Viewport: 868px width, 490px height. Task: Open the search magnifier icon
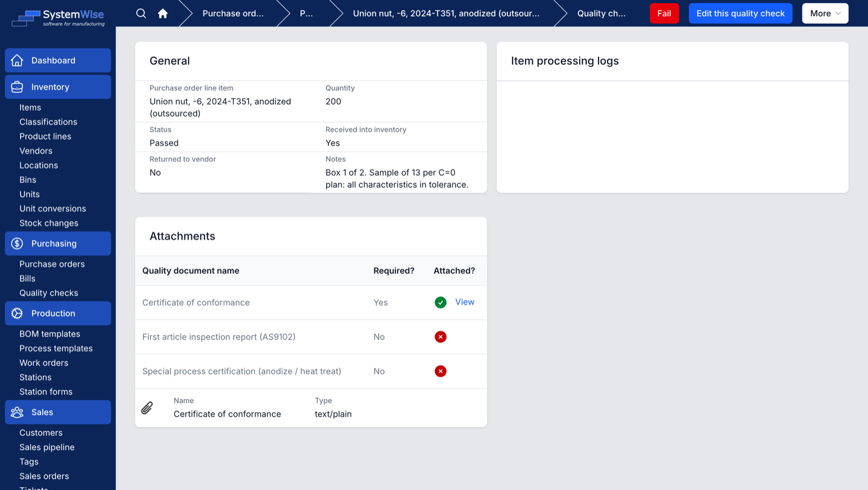point(141,14)
